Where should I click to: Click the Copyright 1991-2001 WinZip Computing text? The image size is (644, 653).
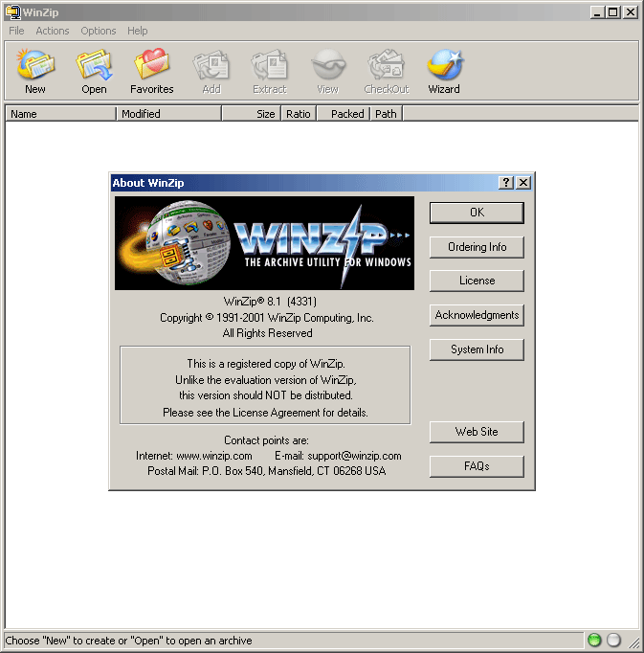(x=267, y=318)
